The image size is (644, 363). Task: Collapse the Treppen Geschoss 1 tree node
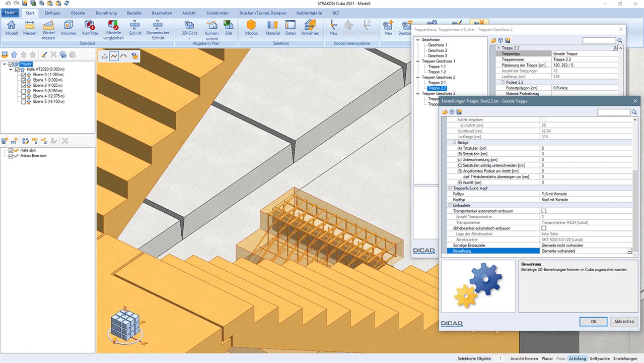tap(418, 62)
